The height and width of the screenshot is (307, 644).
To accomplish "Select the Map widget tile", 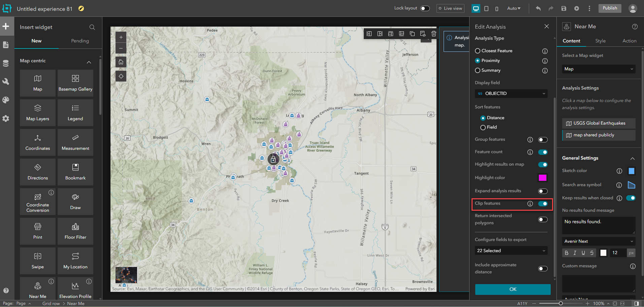I will [x=38, y=83].
